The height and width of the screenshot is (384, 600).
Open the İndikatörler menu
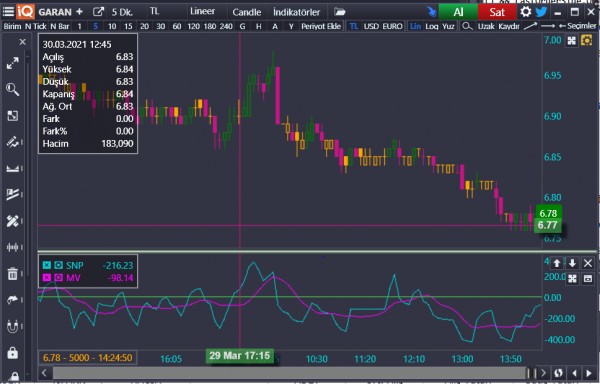pos(297,12)
